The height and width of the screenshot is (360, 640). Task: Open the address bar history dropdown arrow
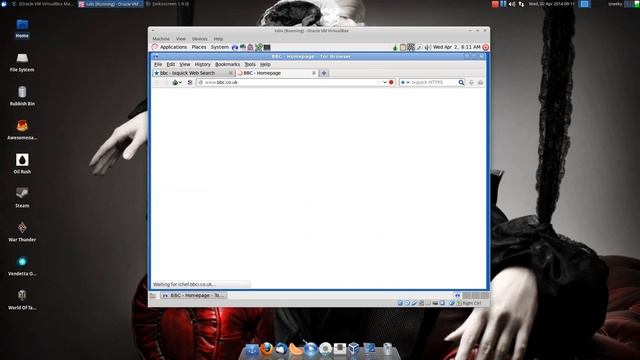(384, 82)
